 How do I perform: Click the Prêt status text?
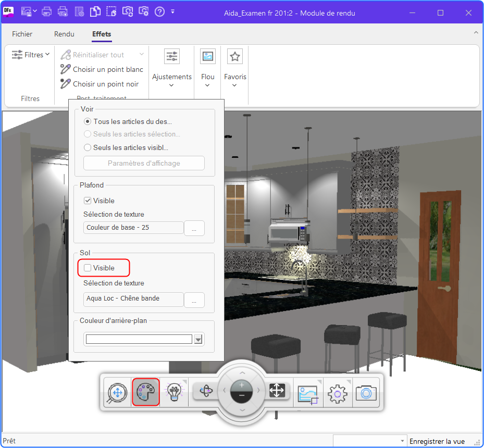point(9,441)
